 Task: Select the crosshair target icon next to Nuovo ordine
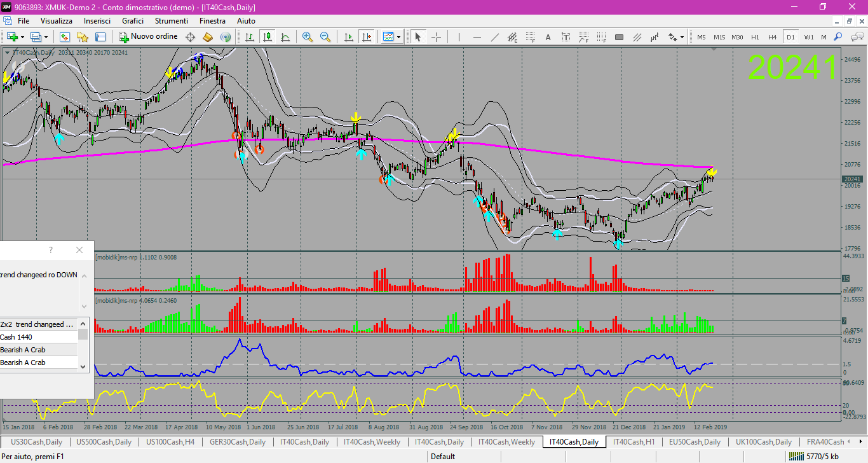pos(190,37)
